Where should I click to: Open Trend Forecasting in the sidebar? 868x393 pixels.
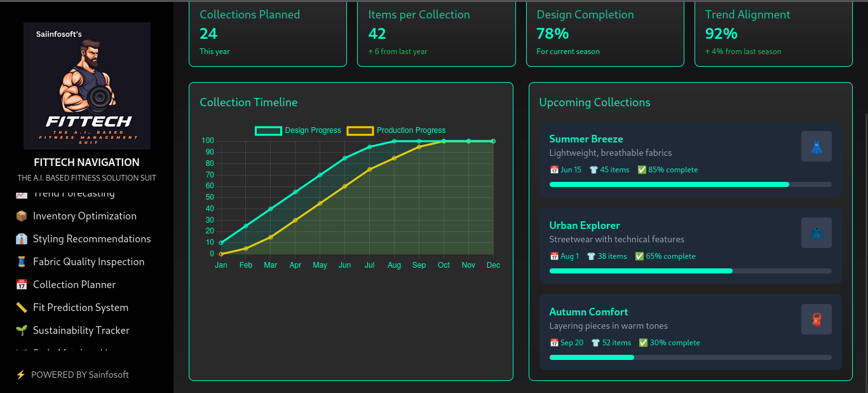[74, 194]
